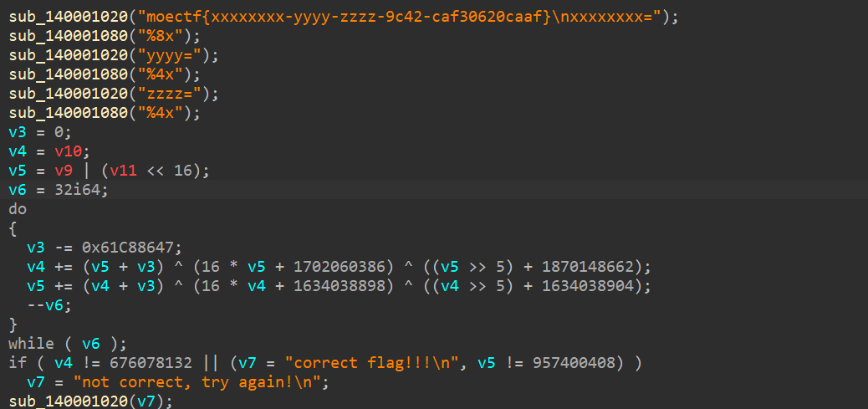
Task: Select the compared value 957400408
Action: 574,363
